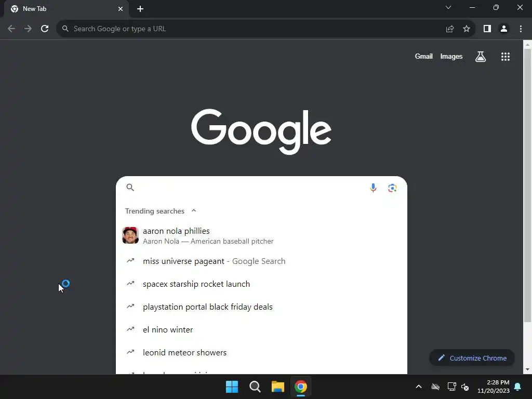Select playstation portal black friday deals
Image resolution: width=532 pixels, height=399 pixels.
click(261, 307)
